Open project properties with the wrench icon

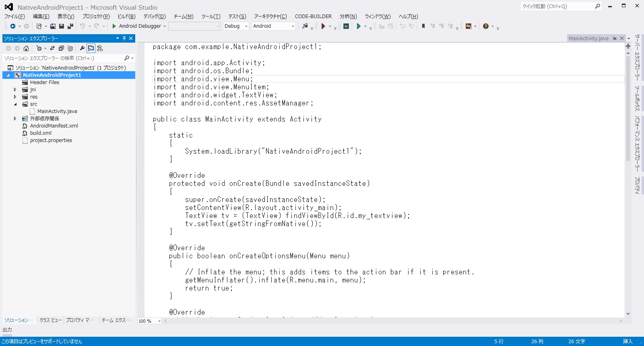[82, 48]
